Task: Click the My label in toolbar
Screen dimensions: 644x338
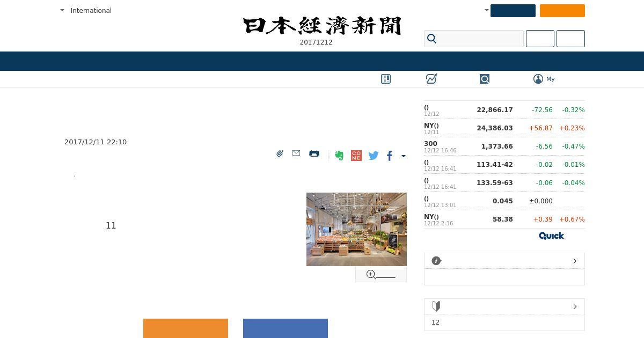Action: [551, 79]
